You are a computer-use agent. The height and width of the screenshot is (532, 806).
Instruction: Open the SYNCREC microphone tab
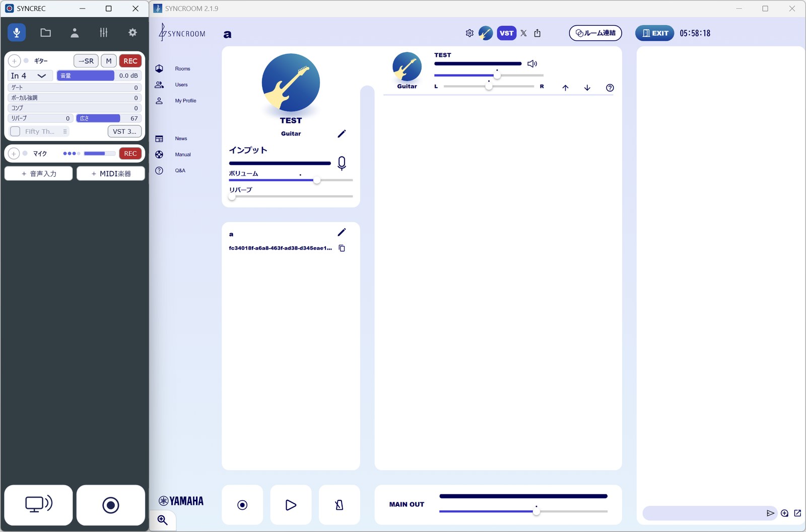(17, 33)
